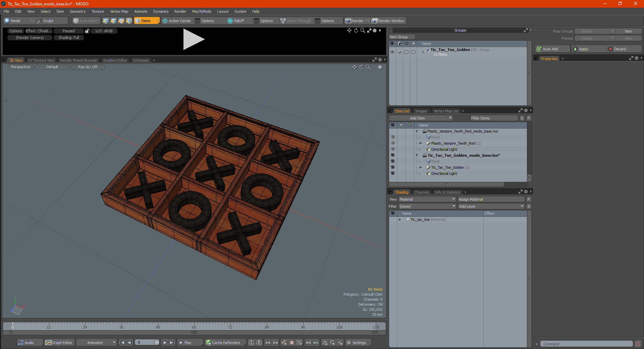
Task: Toggle Options checkbox next to Falloff
Action: tap(257, 21)
